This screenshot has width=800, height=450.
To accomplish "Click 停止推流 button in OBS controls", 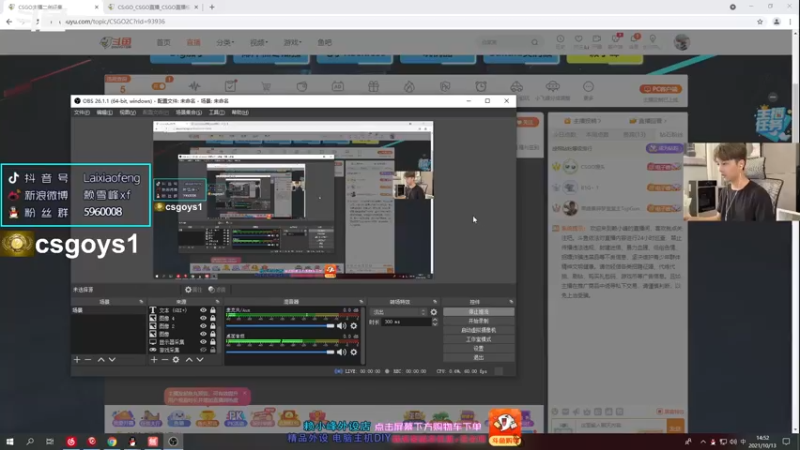I will (479, 312).
